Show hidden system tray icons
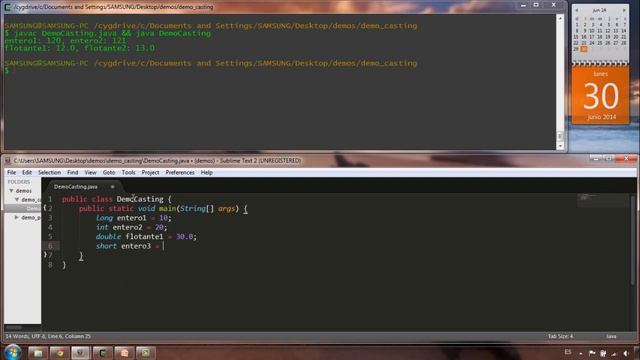 coord(580,353)
